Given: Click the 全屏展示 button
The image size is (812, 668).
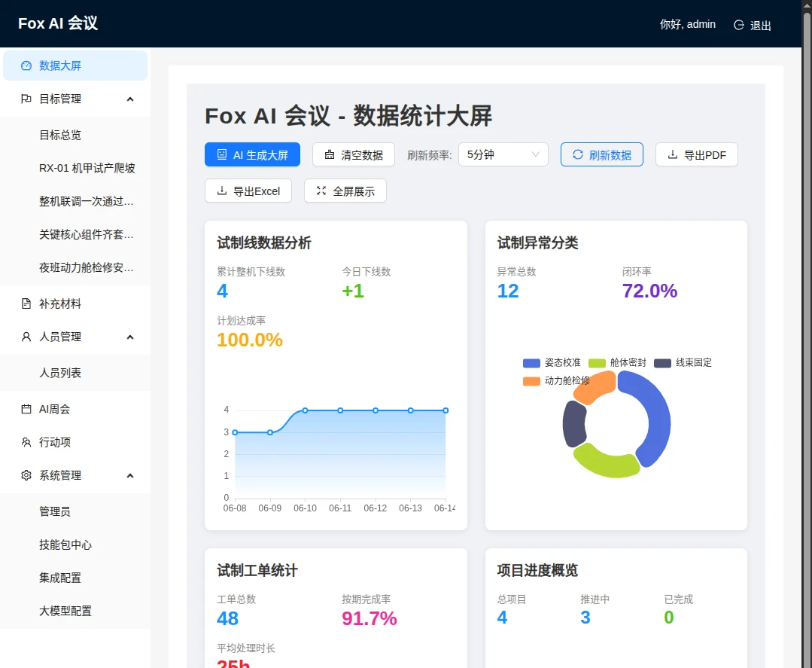Looking at the screenshot, I should point(345,191).
